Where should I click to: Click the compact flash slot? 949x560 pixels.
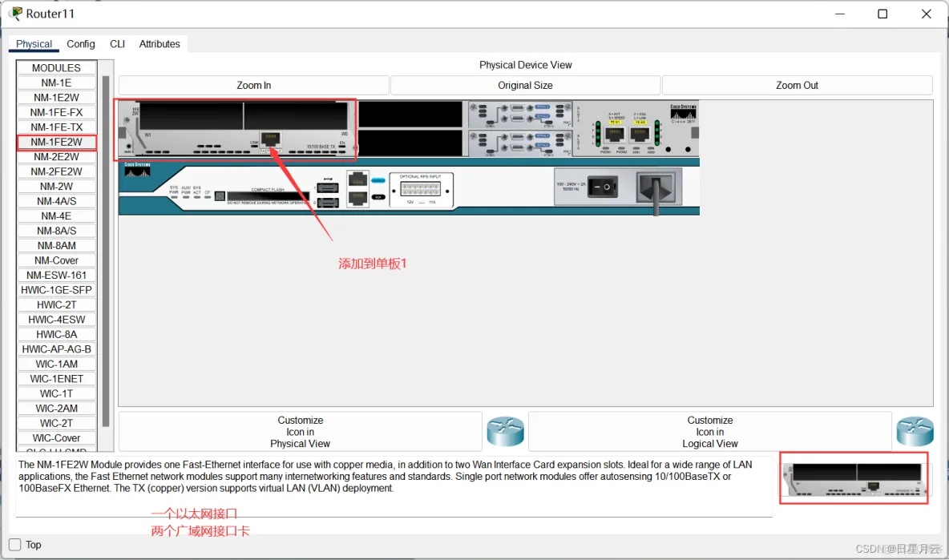click(268, 196)
